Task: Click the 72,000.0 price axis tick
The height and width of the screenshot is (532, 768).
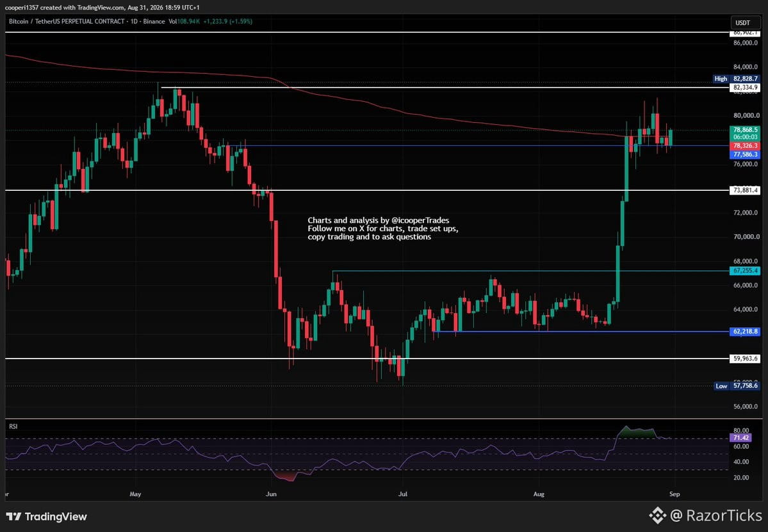Action: pos(746,213)
